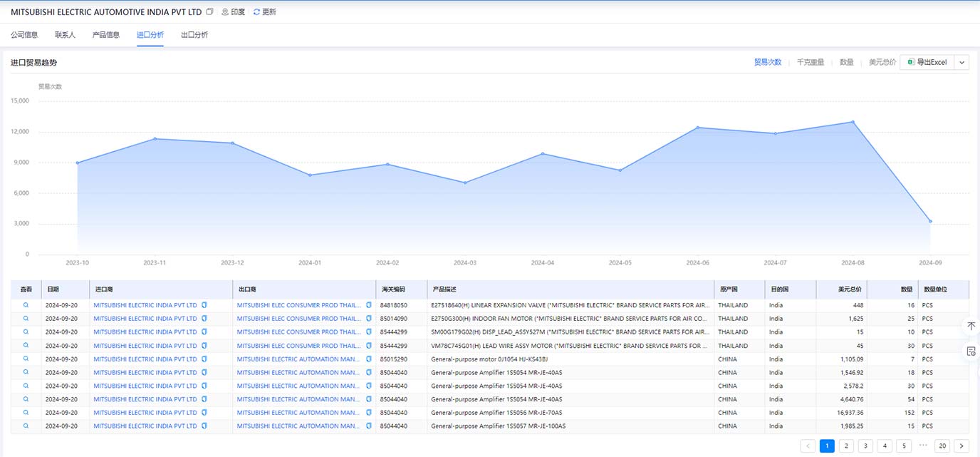This screenshot has width=980, height=457.
Task: View details of General-purpose motor 0J1054 row
Action: click(26, 359)
